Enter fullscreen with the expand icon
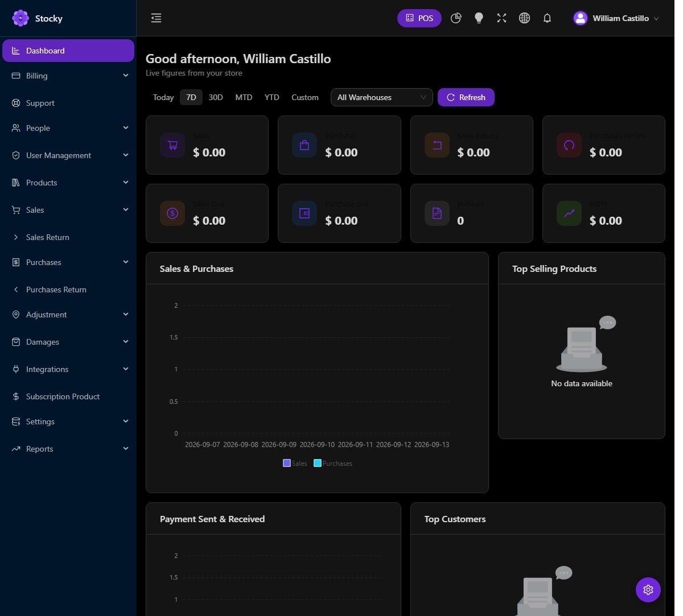The image size is (683, 616). point(501,18)
